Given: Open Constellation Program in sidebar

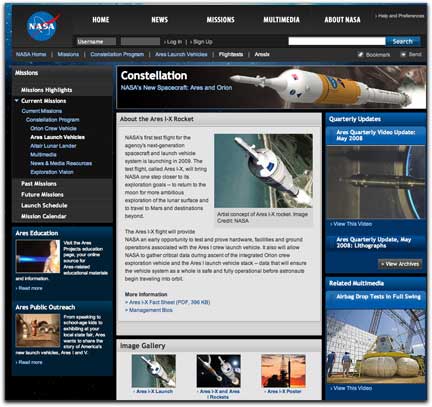Looking at the screenshot, I should coord(53,120).
